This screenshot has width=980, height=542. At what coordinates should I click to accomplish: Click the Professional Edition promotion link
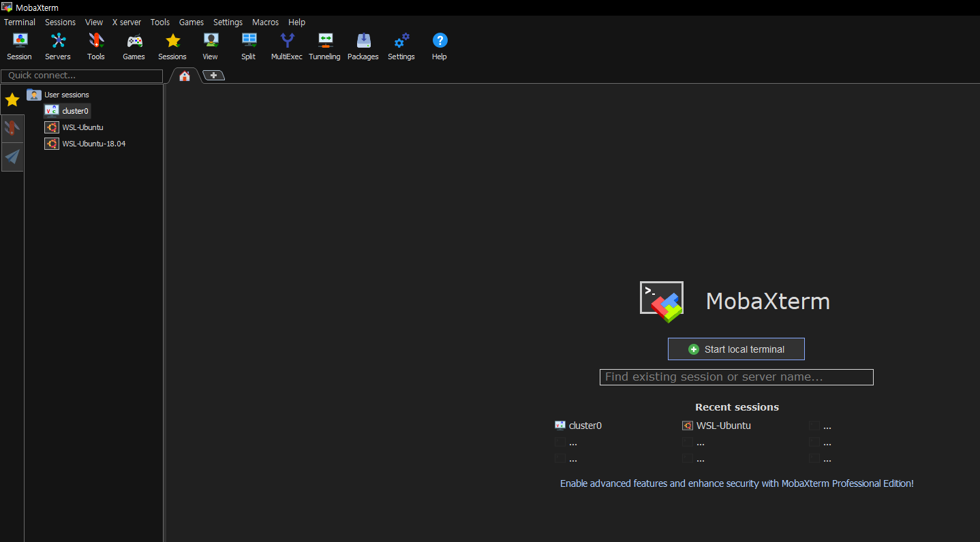pos(737,483)
